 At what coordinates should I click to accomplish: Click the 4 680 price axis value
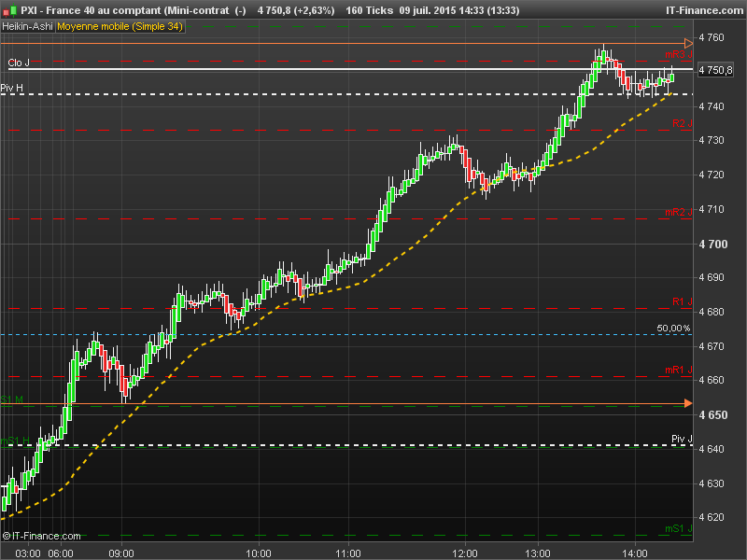(x=712, y=312)
